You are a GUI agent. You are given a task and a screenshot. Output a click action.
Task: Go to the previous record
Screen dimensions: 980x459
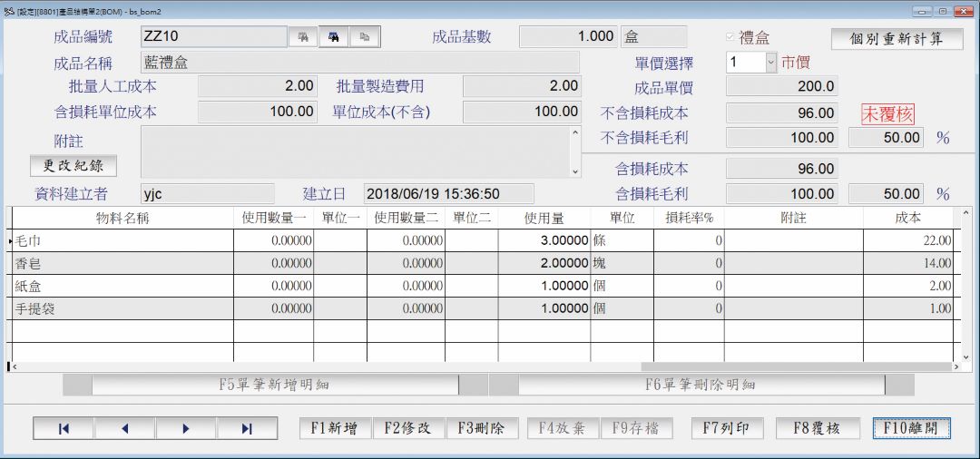click(x=124, y=428)
